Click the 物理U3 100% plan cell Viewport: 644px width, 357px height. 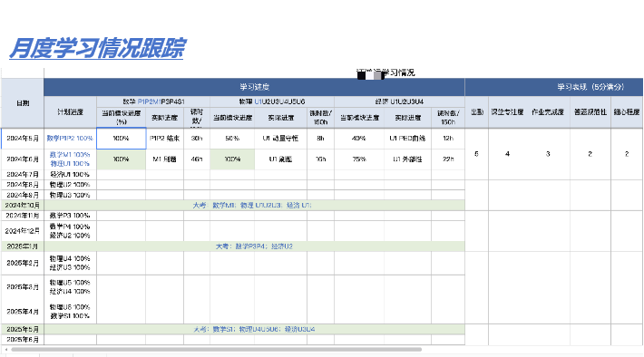[70, 195]
